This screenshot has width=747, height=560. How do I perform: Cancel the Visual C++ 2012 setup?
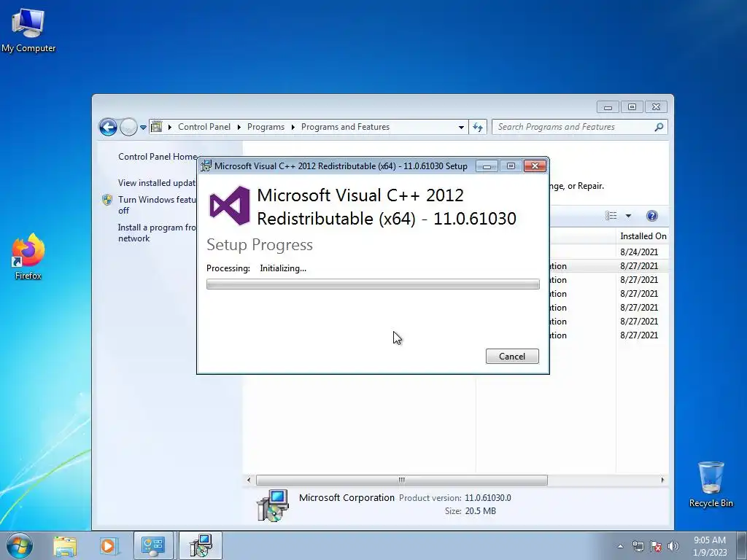pos(512,356)
